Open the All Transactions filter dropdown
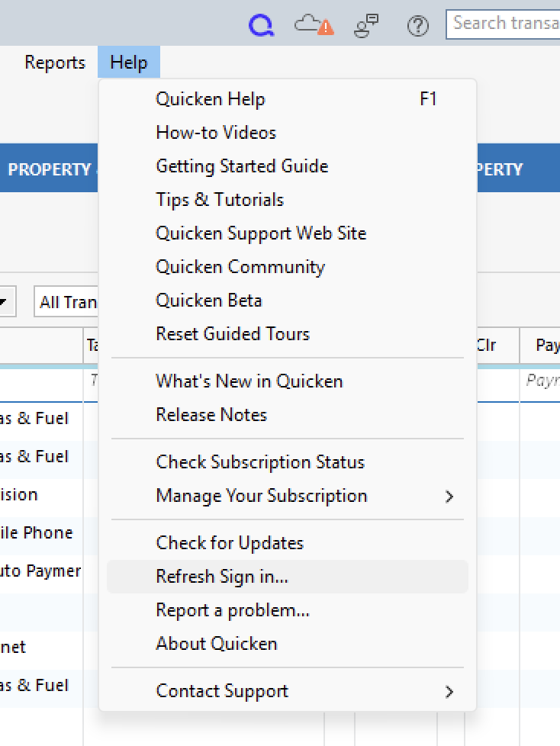This screenshot has width=560, height=746. tap(66, 301)
